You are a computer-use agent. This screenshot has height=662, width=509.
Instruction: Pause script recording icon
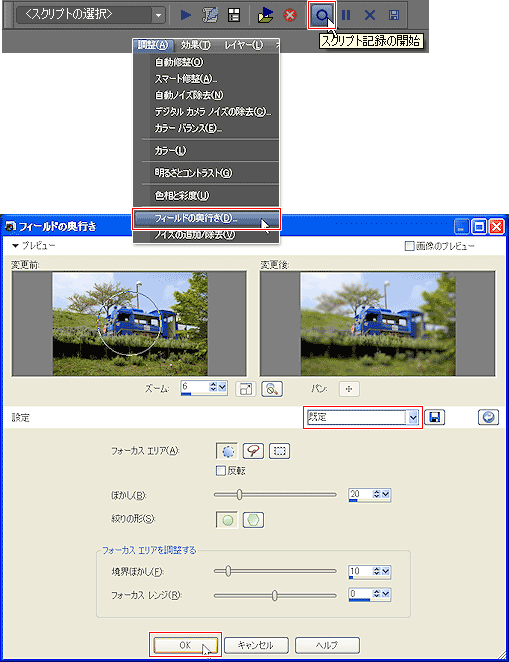(346, 16)
